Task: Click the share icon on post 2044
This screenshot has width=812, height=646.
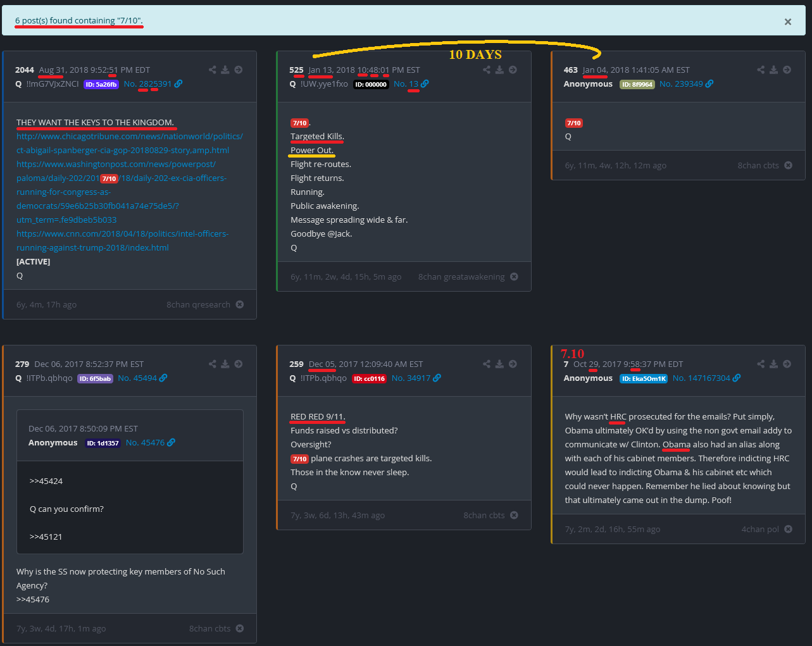Action: [x=213, y=70]
